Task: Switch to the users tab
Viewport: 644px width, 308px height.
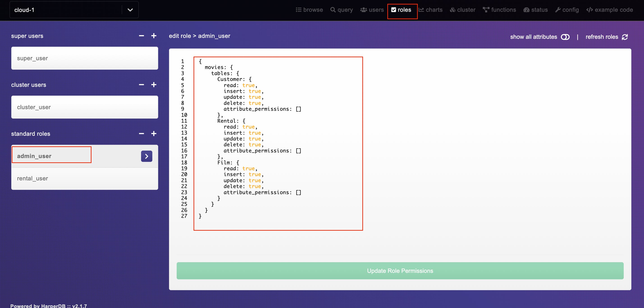Action: pyautogui.click(x=372, y=10)
